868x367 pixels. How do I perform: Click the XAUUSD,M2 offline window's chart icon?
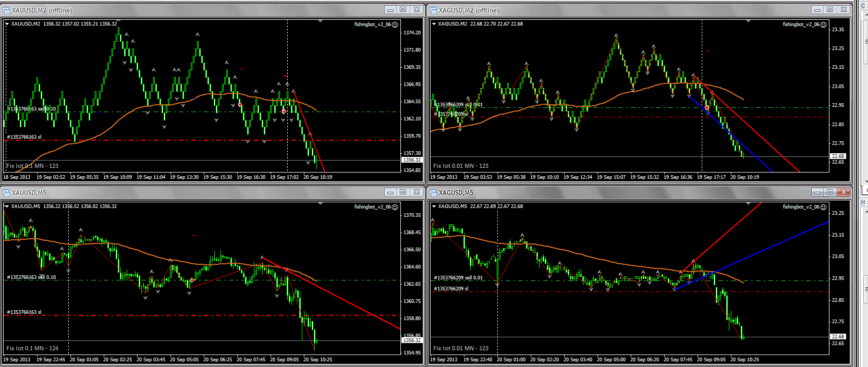(x=6, y=10)
